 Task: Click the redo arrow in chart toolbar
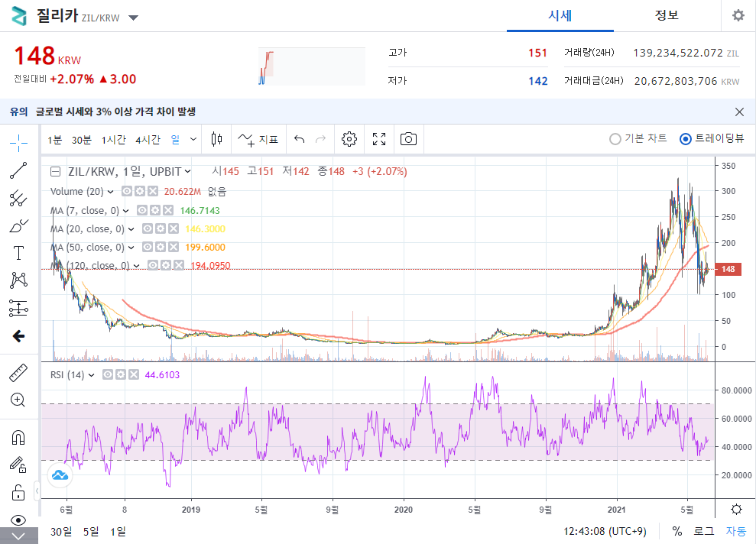pyautogui.click(x=320, y=139)
